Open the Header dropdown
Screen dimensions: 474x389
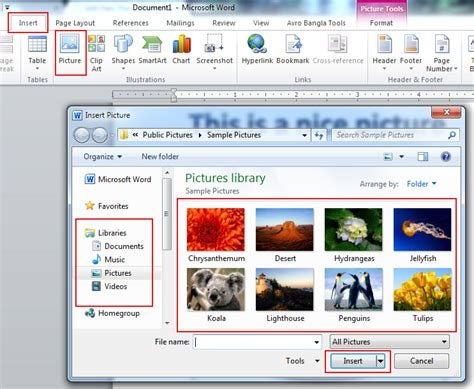pyautogui.click(x=384, y=53)
